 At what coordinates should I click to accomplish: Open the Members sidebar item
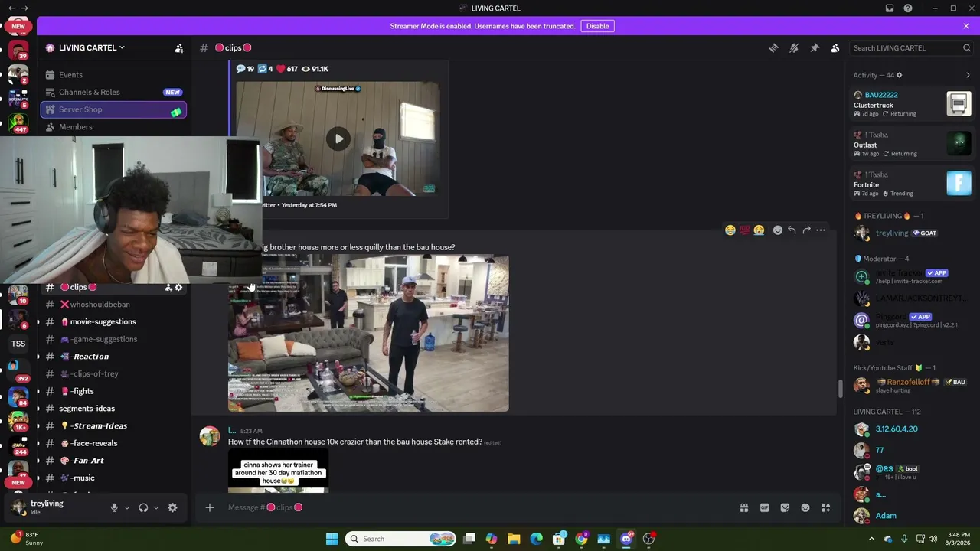point(113,127)
